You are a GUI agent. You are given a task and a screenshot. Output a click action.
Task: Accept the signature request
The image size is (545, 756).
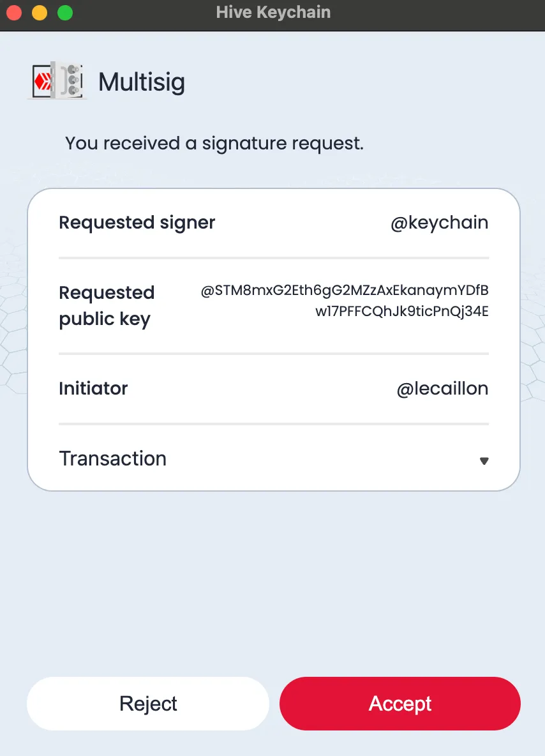click(x=400, y=704)
